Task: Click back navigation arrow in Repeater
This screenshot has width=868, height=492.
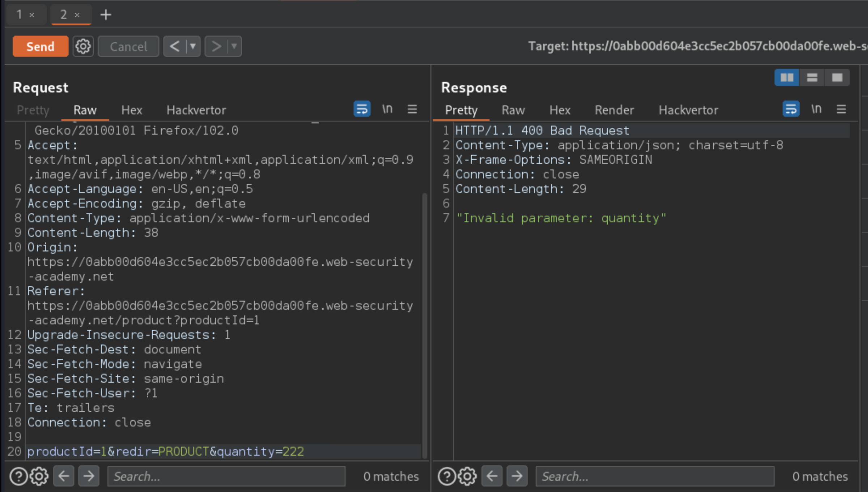Action: (x=175, y=47)
